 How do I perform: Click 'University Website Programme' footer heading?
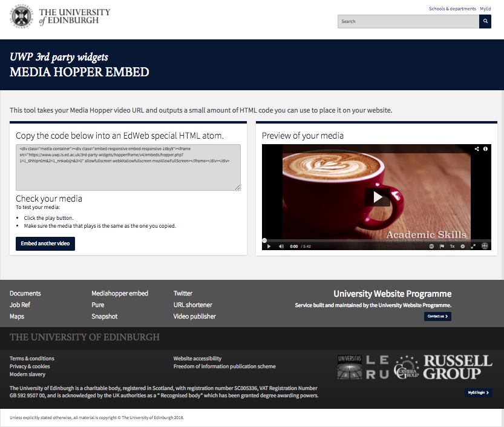tap(393, 294)
